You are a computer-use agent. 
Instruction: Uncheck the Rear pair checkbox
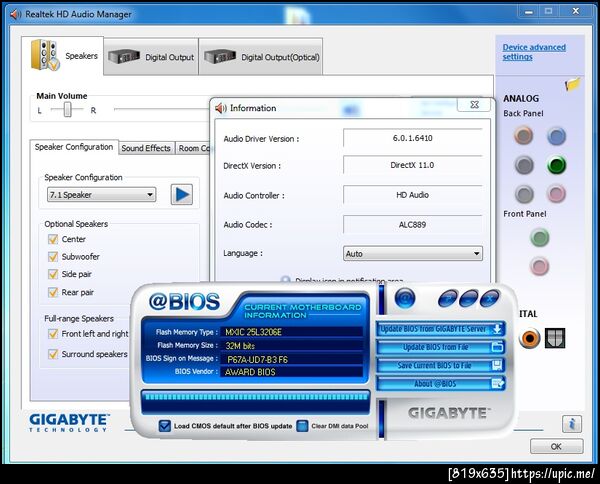coord(53,293)
